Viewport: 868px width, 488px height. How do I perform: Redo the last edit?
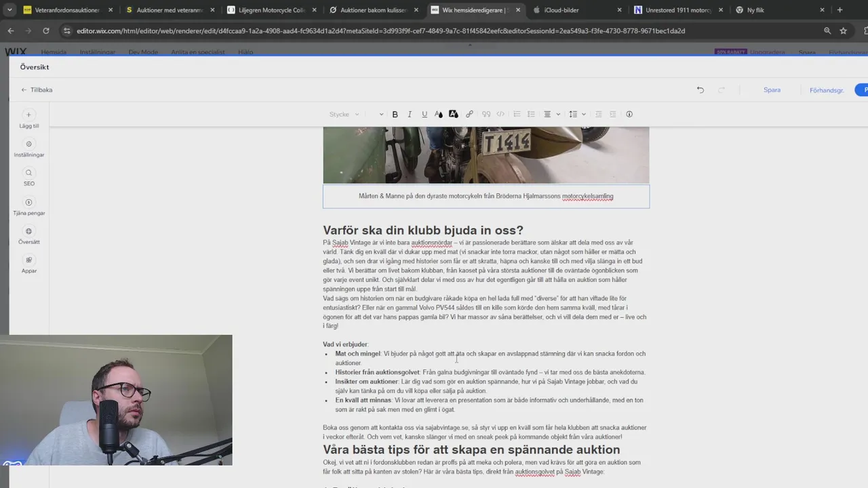click(x=722, y=89)
